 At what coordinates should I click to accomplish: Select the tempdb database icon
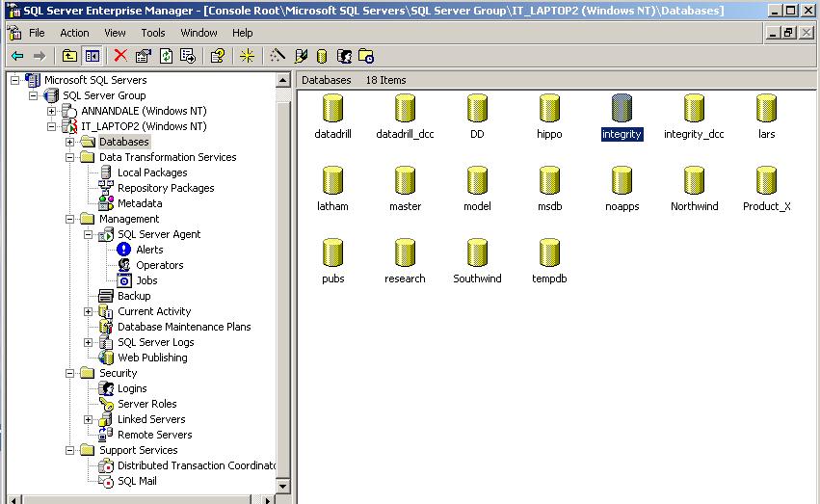click(549, 252)
